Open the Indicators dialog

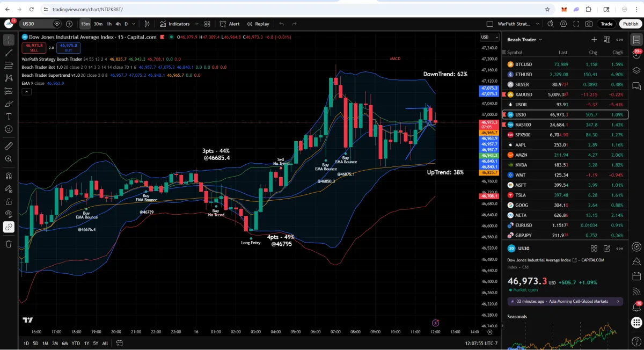(x=175, y=24)
